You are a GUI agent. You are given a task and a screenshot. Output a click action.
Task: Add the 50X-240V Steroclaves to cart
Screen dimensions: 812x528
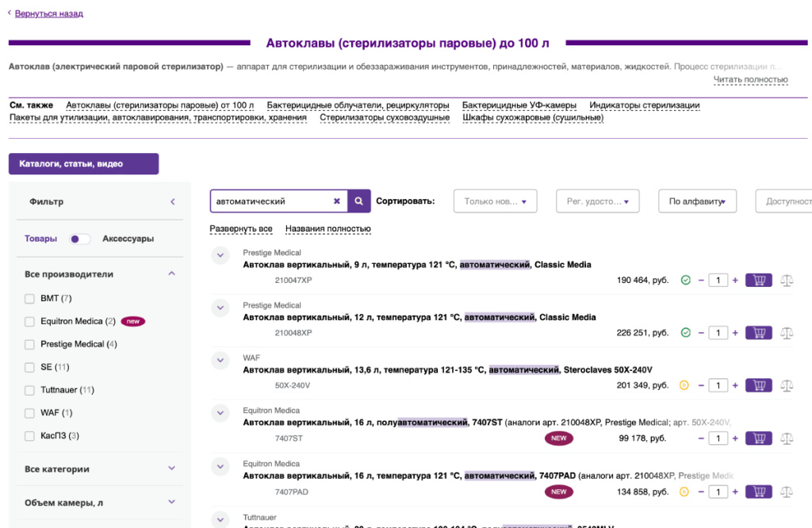pyautogui.click(x=759, y=385)
